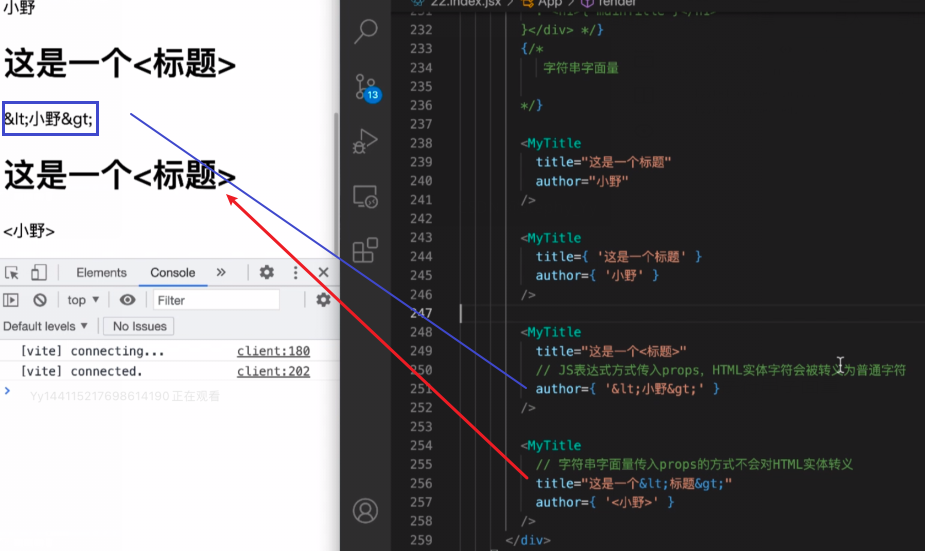Click the closing </div> on line 259
Screen dimensions: 925x551
527,540
